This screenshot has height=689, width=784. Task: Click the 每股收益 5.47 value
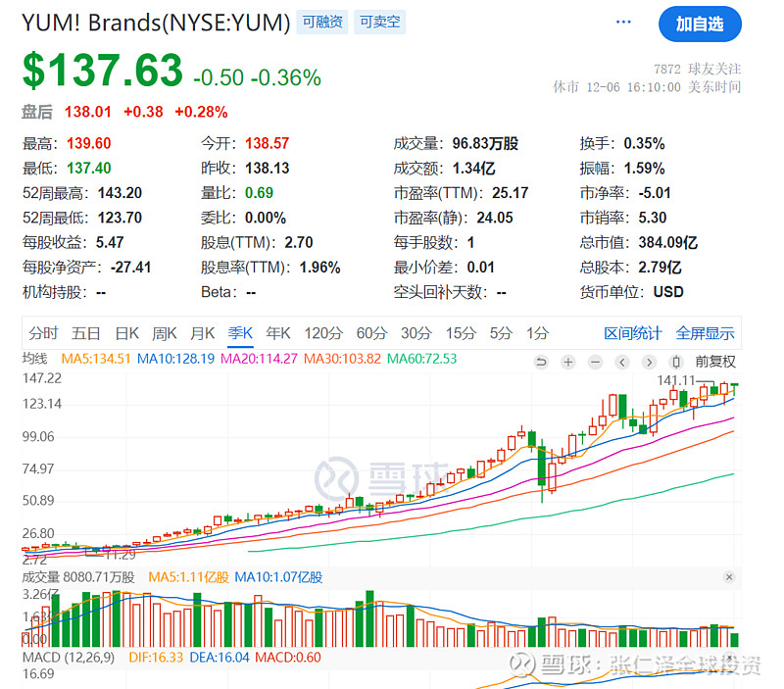coord(110,242)
